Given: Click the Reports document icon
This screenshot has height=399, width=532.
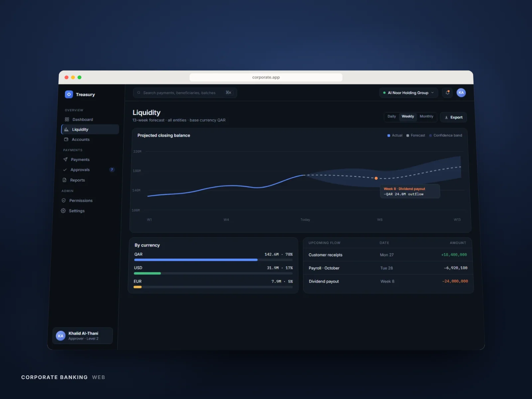Looking at the screenshot, I should click(65, 180).
